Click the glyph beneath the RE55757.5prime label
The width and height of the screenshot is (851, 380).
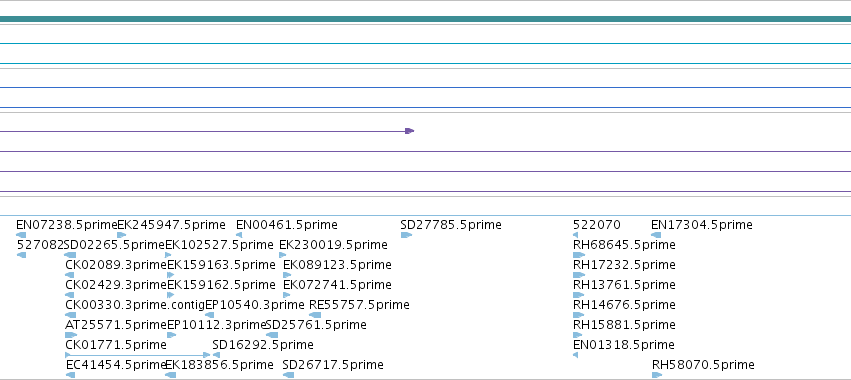[315, 315]
